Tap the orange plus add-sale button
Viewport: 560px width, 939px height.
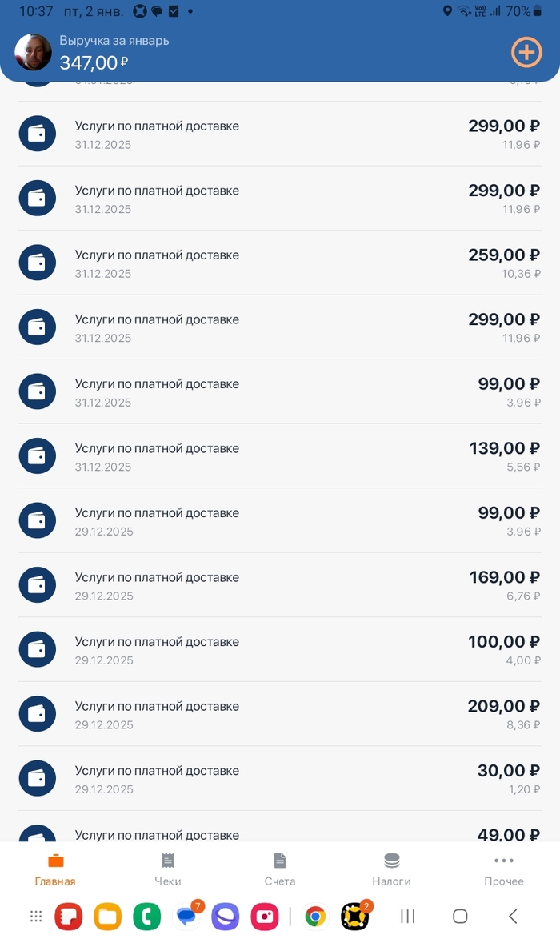(x=526, y=53)
